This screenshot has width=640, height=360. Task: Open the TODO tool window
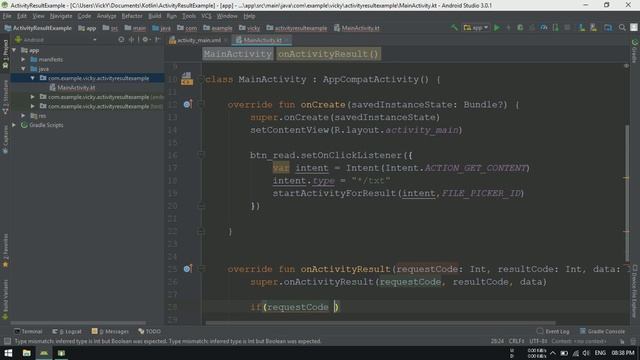(x=149, y=331)
